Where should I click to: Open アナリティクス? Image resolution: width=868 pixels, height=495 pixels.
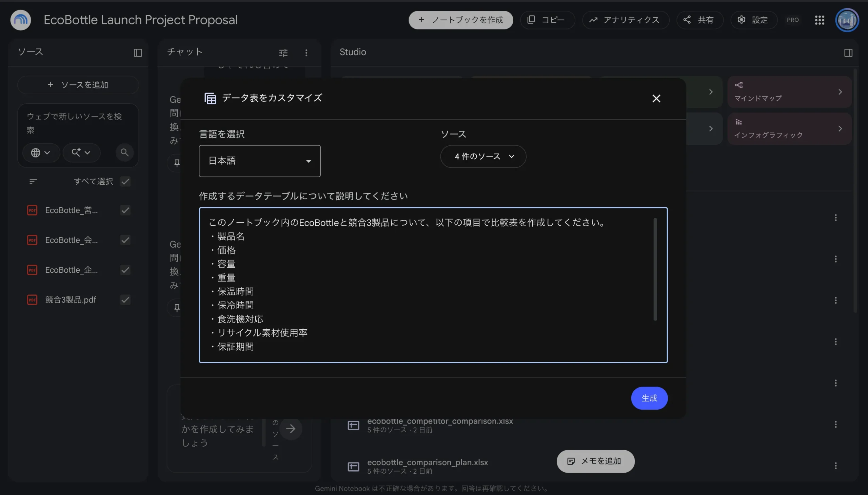(626, 20)
